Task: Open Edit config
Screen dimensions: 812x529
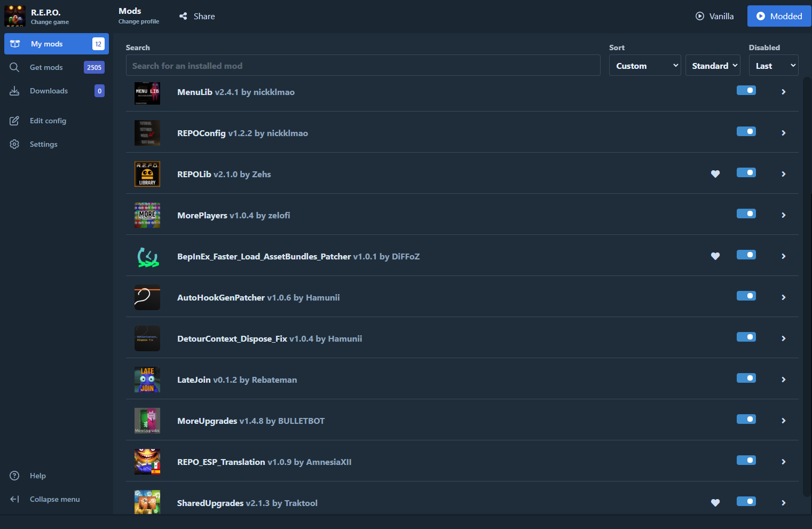Action: [57, 121]
